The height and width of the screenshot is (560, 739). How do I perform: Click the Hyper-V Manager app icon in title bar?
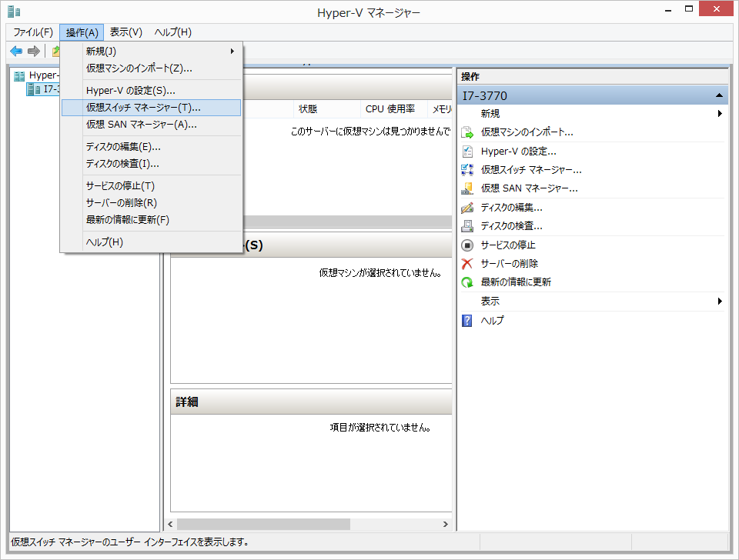coord(14,12)
